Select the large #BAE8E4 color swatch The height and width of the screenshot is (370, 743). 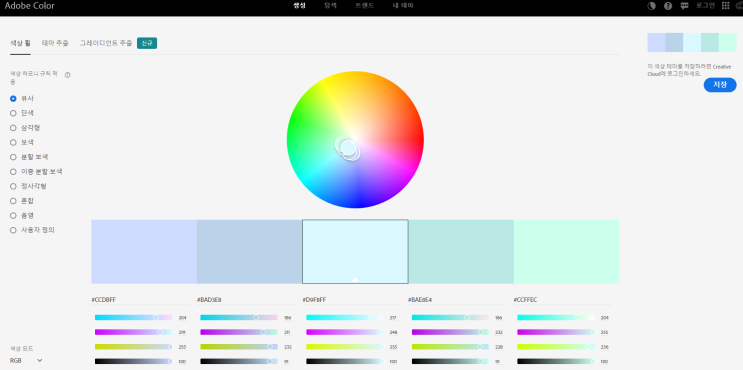coord(461,252)
